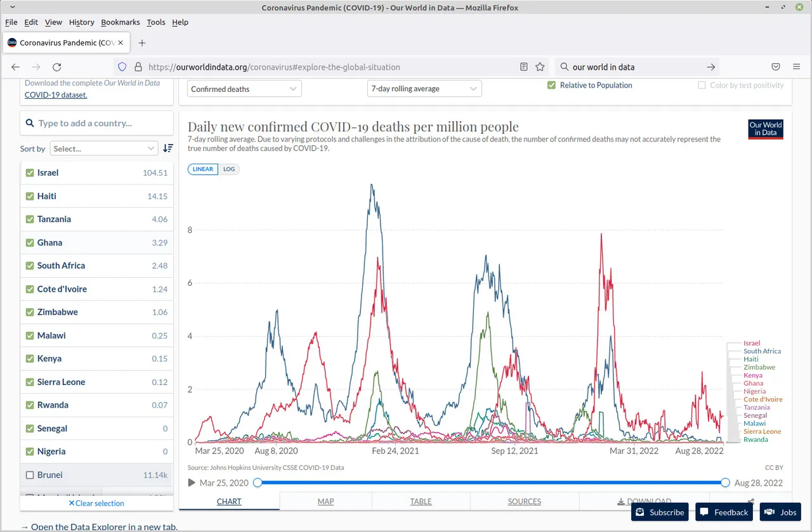Click the forward navigation arrow

tap(36, 67)
